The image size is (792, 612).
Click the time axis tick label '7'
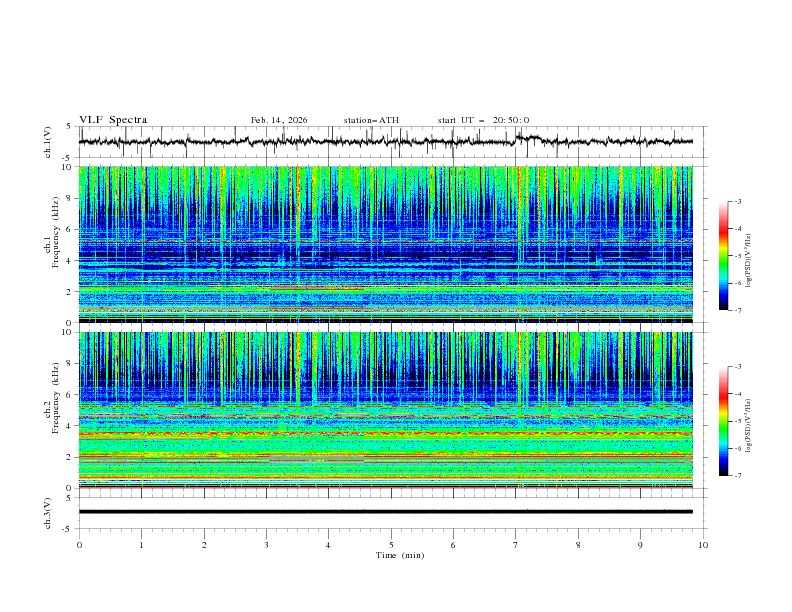coord(516,545)
